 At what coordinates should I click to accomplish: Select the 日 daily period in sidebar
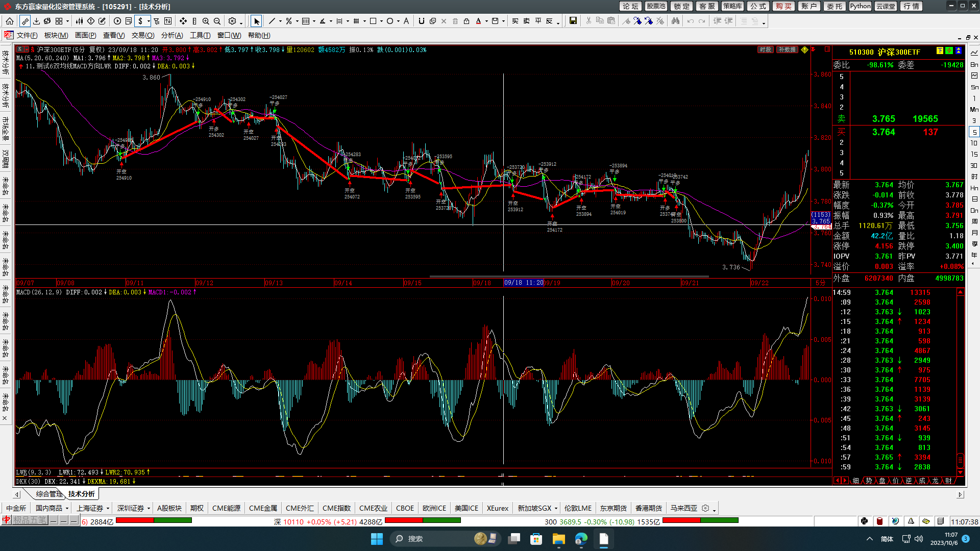[x=974, y=199]
